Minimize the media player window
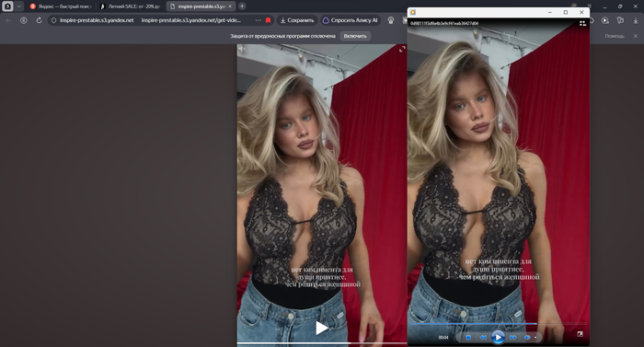The image size is (644, 347). coord(550,12)
